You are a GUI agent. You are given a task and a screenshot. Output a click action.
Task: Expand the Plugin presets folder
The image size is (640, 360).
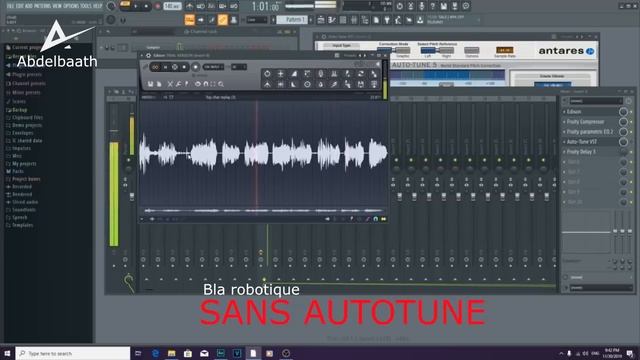(27, 75)
